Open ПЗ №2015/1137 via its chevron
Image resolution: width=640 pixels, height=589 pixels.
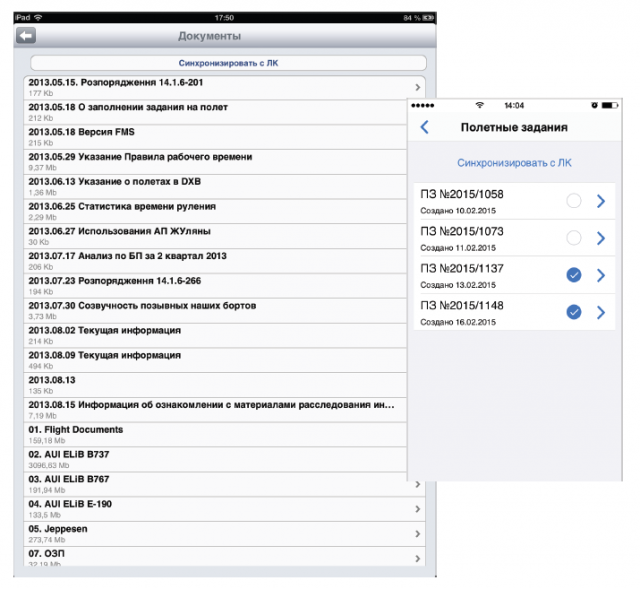[601, 275]
